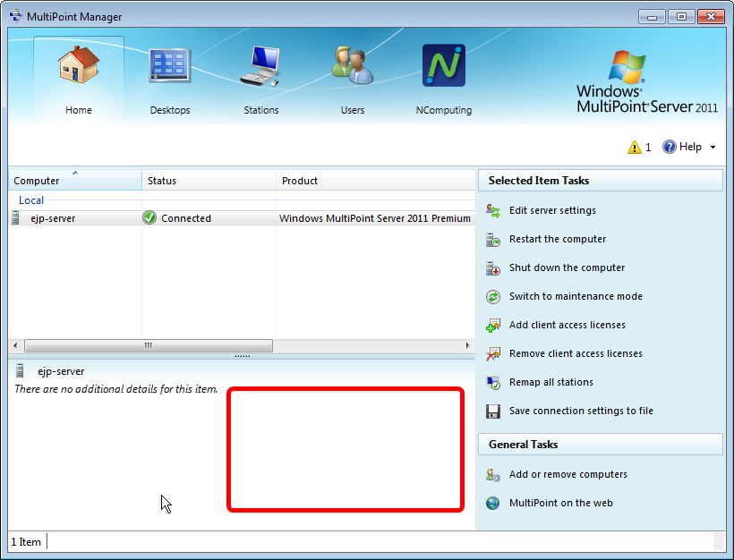Click the Selected Item Tasks header
This screenshot has height=560, width=734.
pos(600,181)
